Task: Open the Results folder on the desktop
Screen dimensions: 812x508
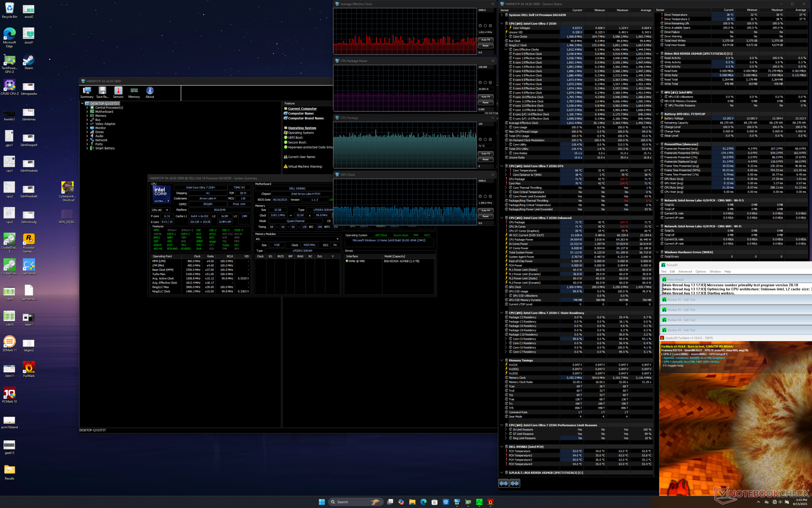Action: click(x=9, y=472)
